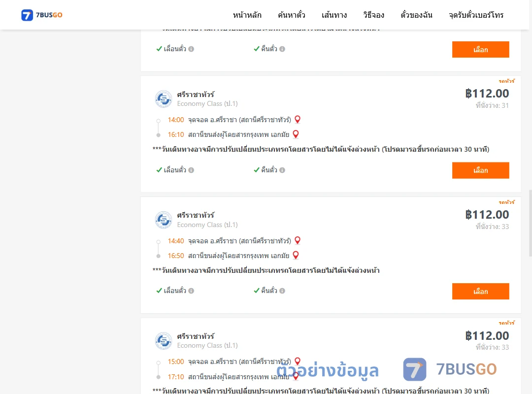Click the คืนตั๋ว info icon in topmost card
The height and width of the screenshot is (394, 532).
(x=282, y=49)
